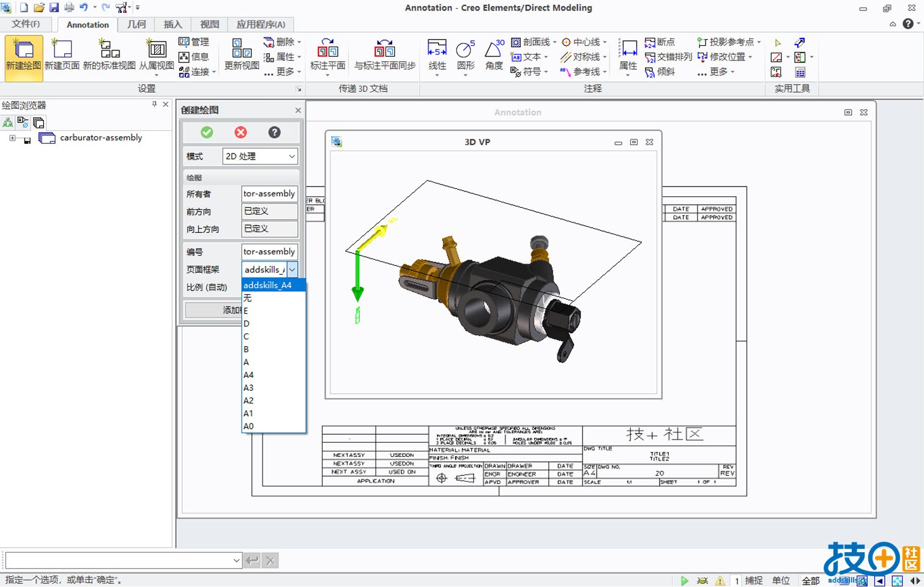Confirm with green checkmark in 创建绘图
Image resolution: width=924 pixels, height=587 pixels.
[x=207, y=132]
